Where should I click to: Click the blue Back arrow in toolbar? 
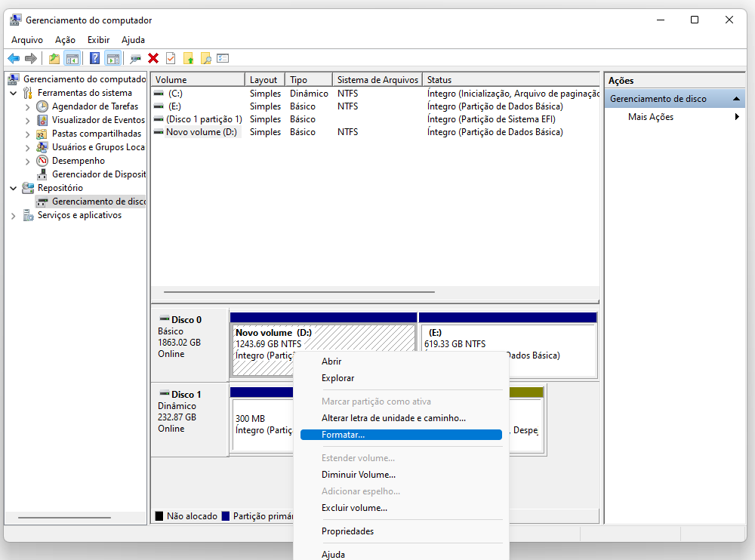pos(14,58)
